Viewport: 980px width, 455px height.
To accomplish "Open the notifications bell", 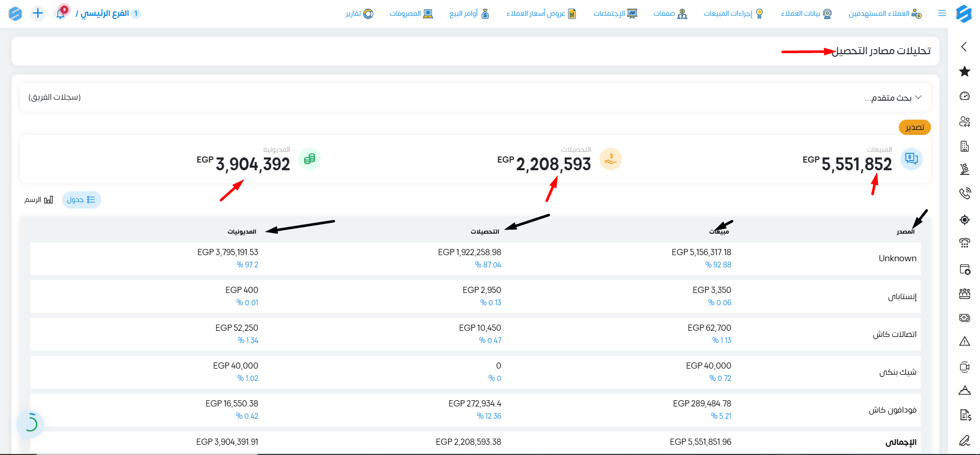I will 61,13.
